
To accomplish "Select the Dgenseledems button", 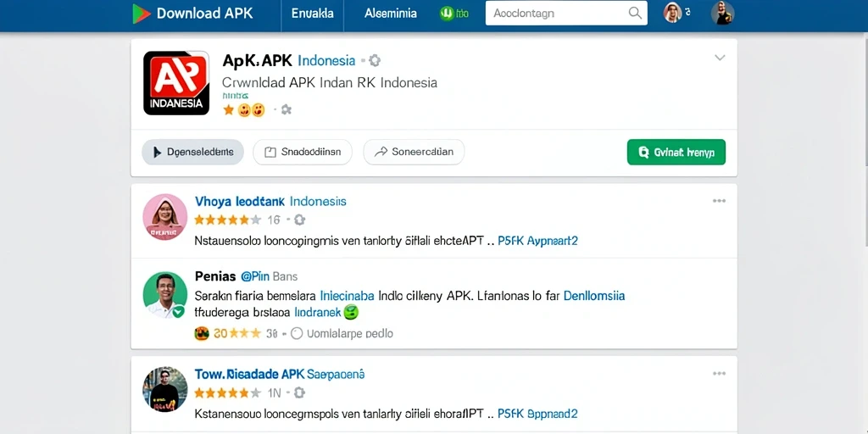I will (192, 153).
